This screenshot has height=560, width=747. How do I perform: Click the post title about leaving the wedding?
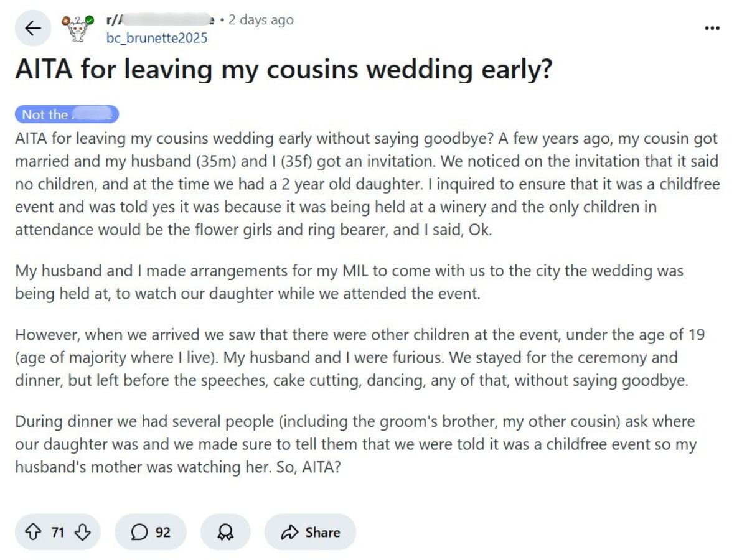click(x=283, y=69)
